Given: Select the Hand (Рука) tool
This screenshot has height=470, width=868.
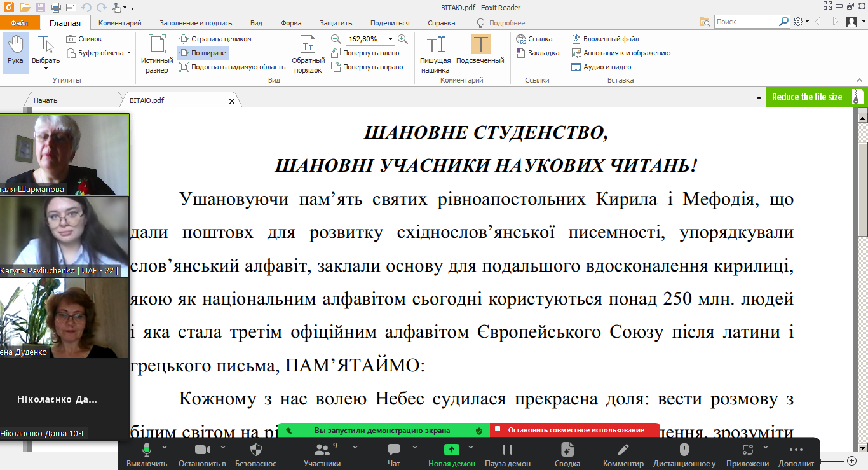Looking at the screenshot, I should click(15, 53).
